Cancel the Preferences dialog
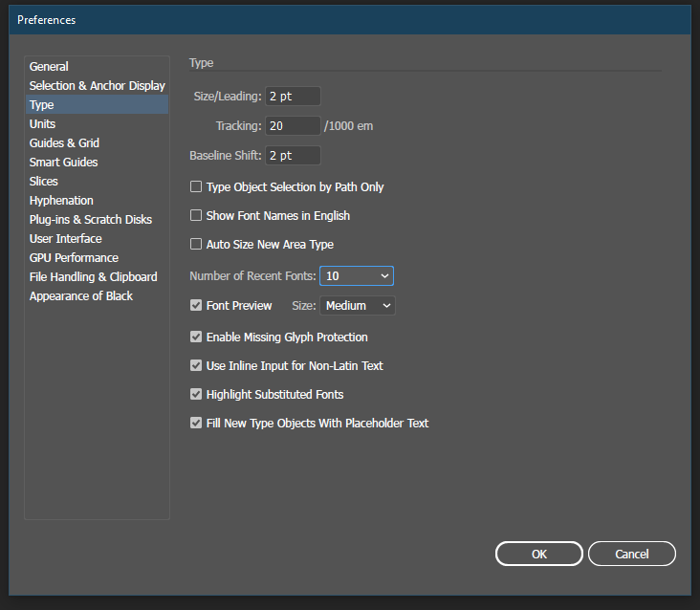This screenshot has width=700, height=610. [631, 555]
